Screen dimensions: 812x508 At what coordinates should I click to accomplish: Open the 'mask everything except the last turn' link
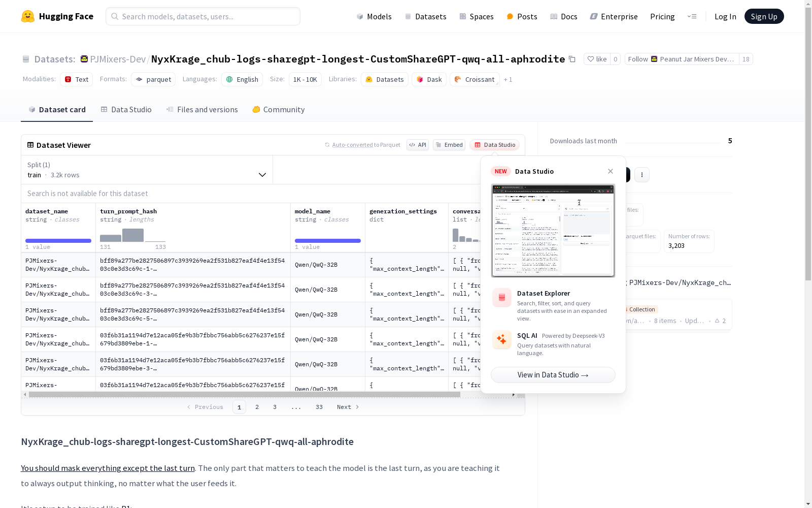[x=108, y=468]
